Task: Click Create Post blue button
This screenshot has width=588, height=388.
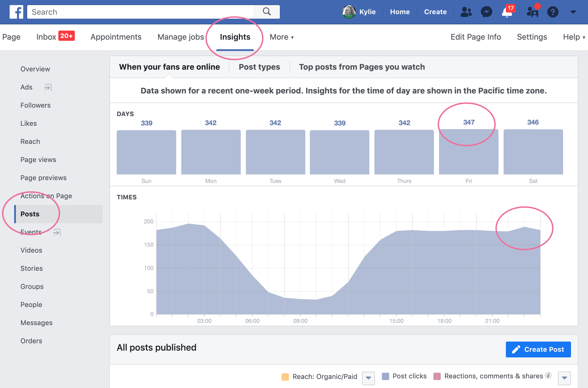Action: tap(538, 349)
